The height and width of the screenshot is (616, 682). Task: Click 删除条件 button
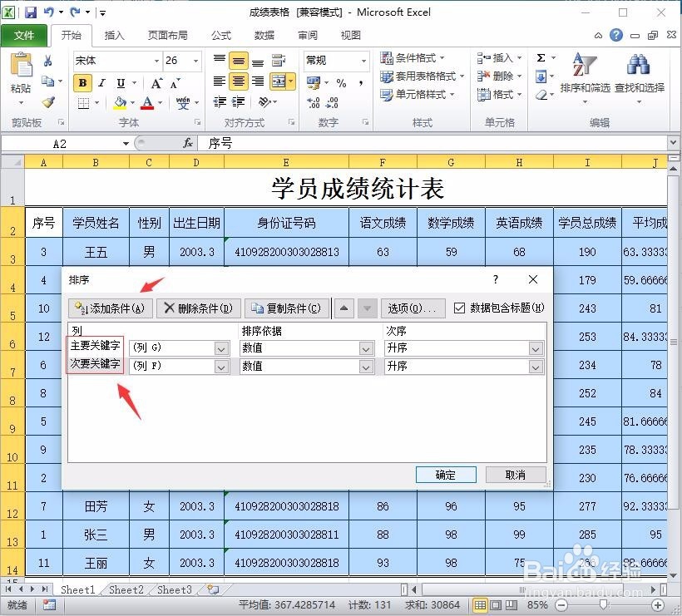point(198,308)
